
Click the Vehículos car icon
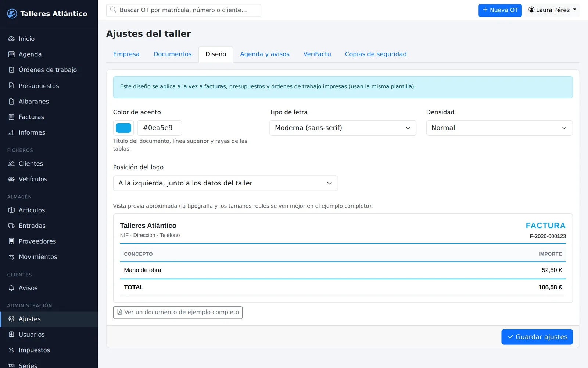11,179
